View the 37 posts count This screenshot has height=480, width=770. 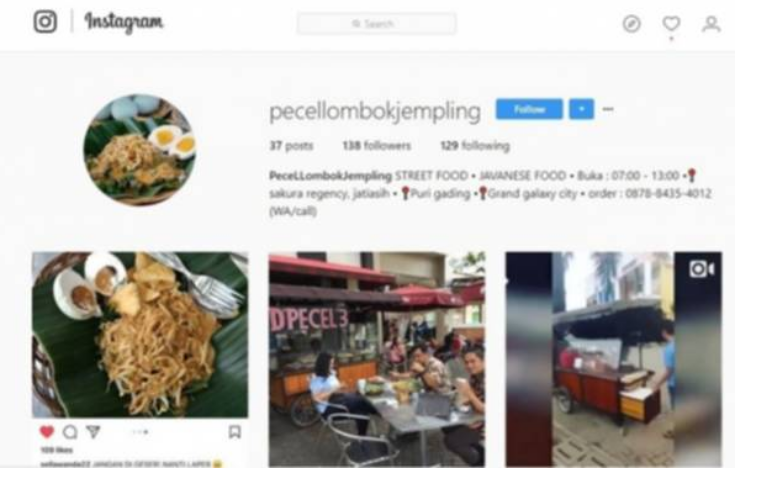291,146
